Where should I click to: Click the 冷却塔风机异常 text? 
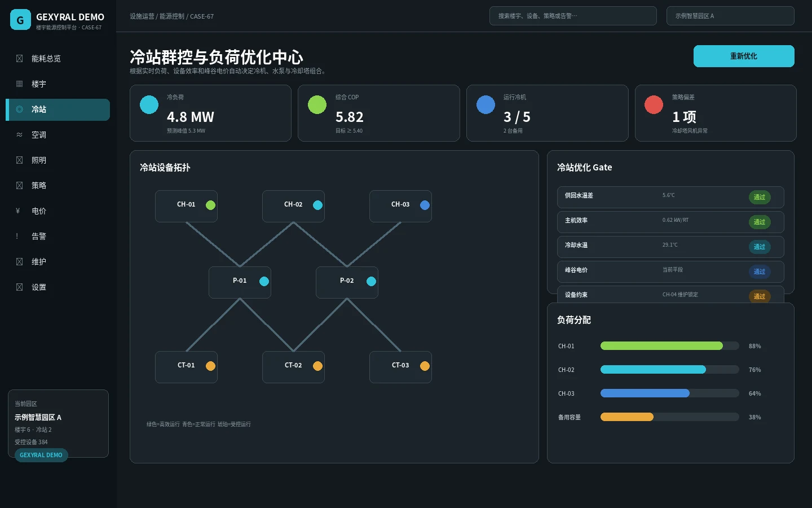690,130
